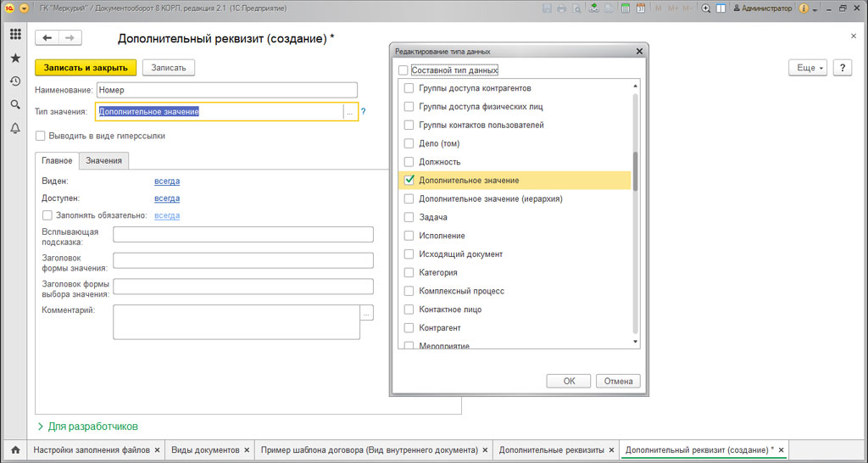868x463 pixels.
Task: Click the M+ memory button
Action: coord(673,8)
